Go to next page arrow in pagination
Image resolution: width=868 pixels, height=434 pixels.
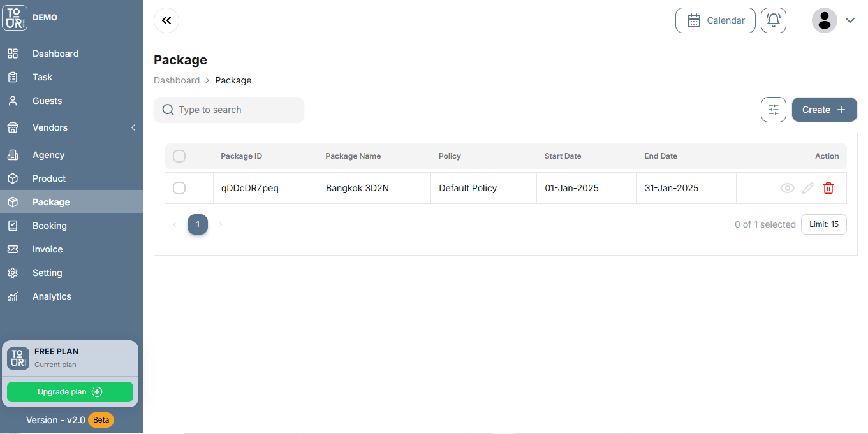point(221,224)
